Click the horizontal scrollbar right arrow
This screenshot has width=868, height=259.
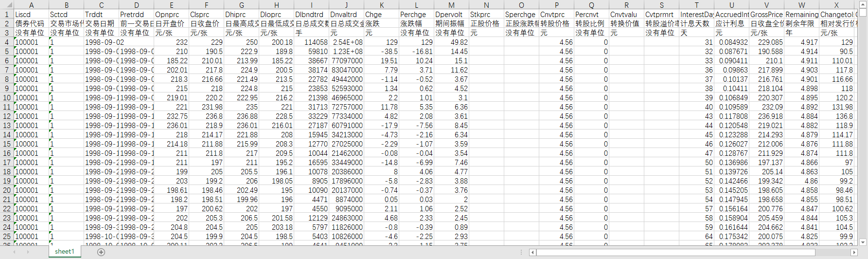point(854,252)
